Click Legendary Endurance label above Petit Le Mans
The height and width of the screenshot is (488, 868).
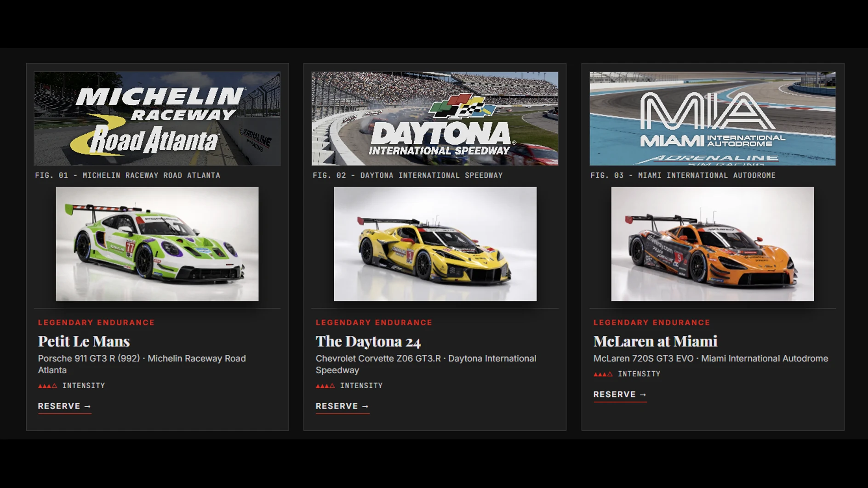[x=97, y=323]
